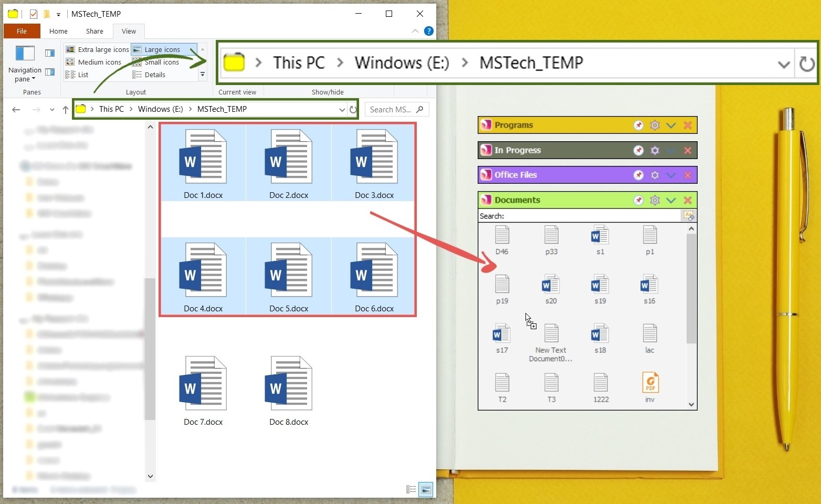Switch to the Share ribbon tab
The width and height of the screenshot is (821, 504).
coord(94,31)
